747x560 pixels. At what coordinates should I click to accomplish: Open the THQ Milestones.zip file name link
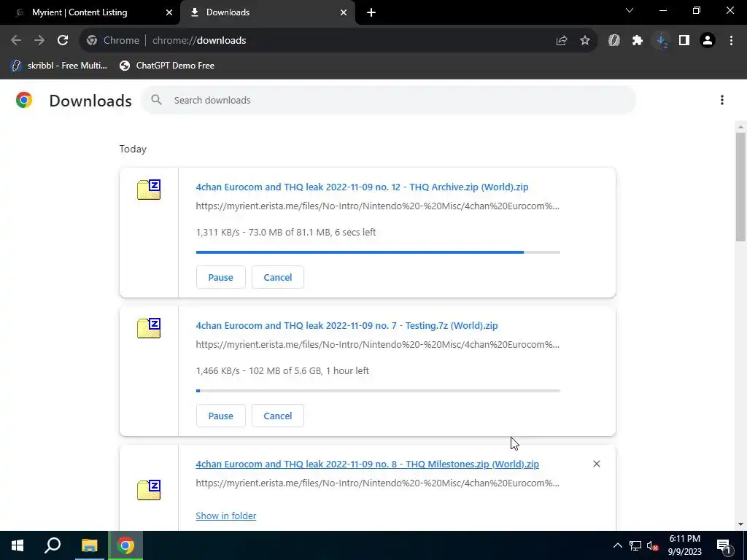368,464
